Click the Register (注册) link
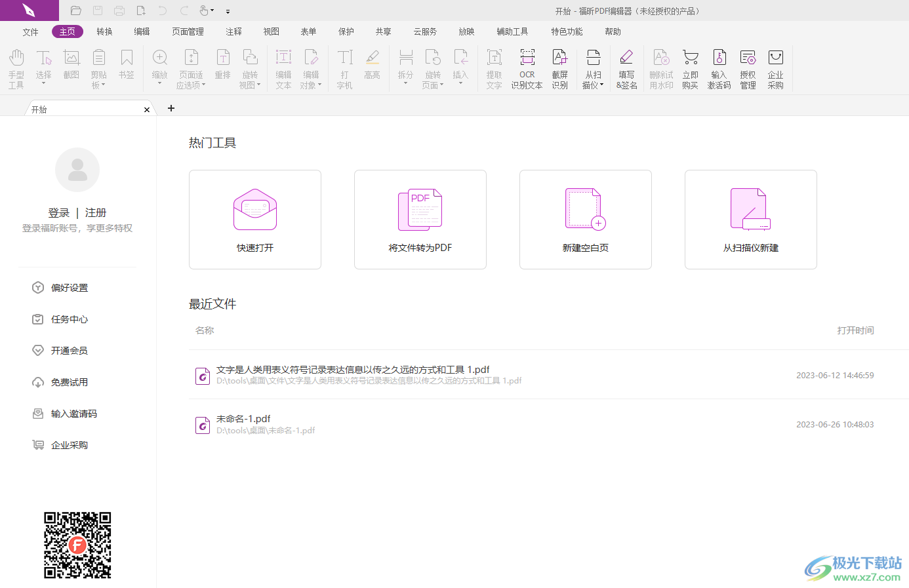The image size is (909, 588). click(96, 212)
